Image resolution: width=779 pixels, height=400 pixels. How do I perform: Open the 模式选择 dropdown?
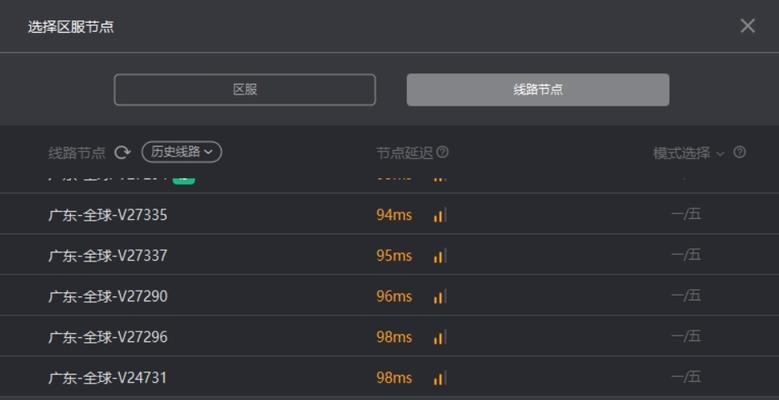pyautogui.click(x=689, y=153)
